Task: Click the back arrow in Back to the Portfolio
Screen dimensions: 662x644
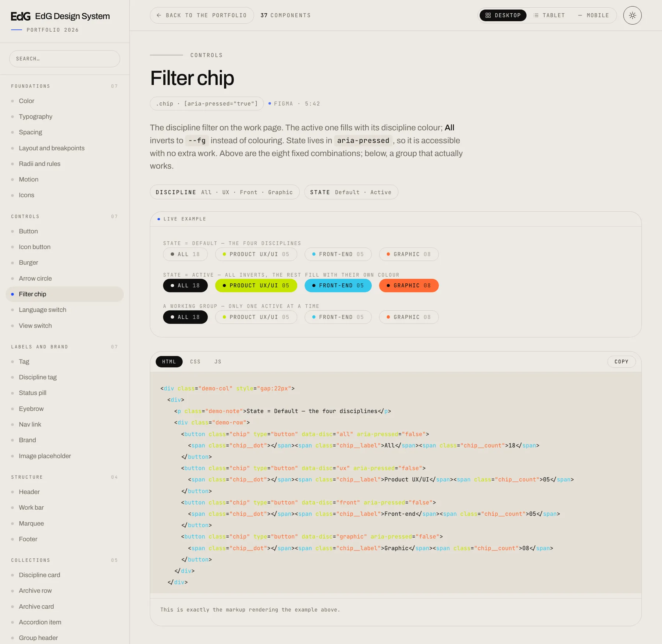Action: 159,15
